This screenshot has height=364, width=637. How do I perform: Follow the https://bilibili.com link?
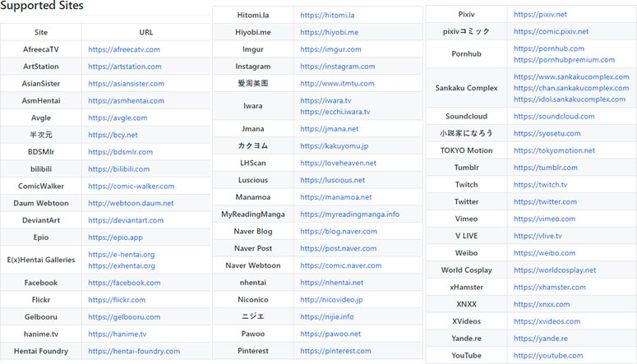[x=118, y=168]
